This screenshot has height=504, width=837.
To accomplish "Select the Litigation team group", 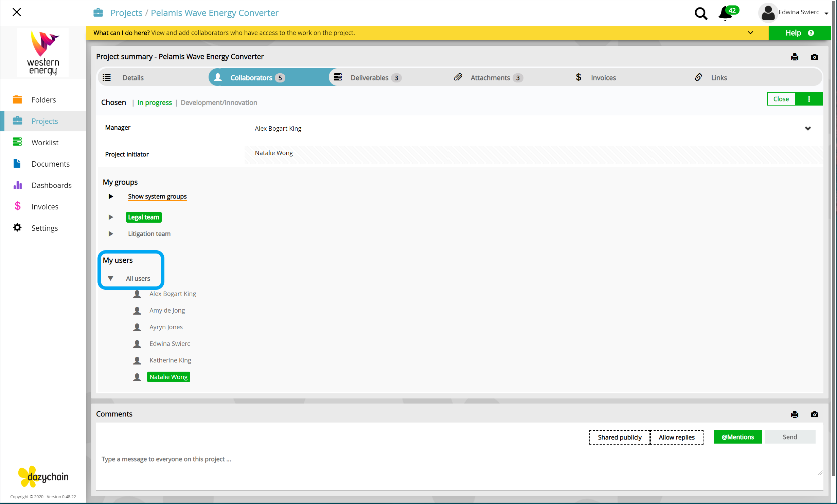I will [x=149, y=234].
